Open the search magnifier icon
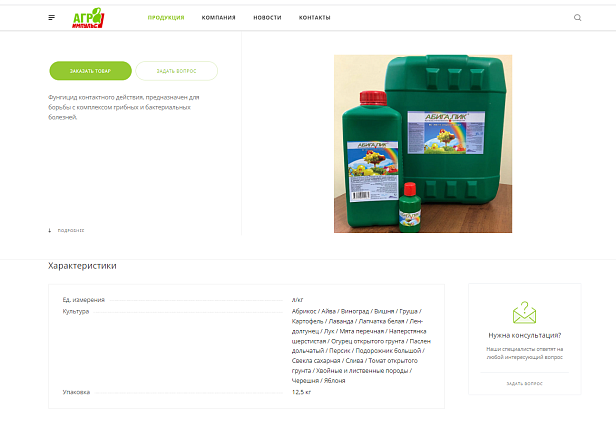616x427 pixels. click(578, 18)
